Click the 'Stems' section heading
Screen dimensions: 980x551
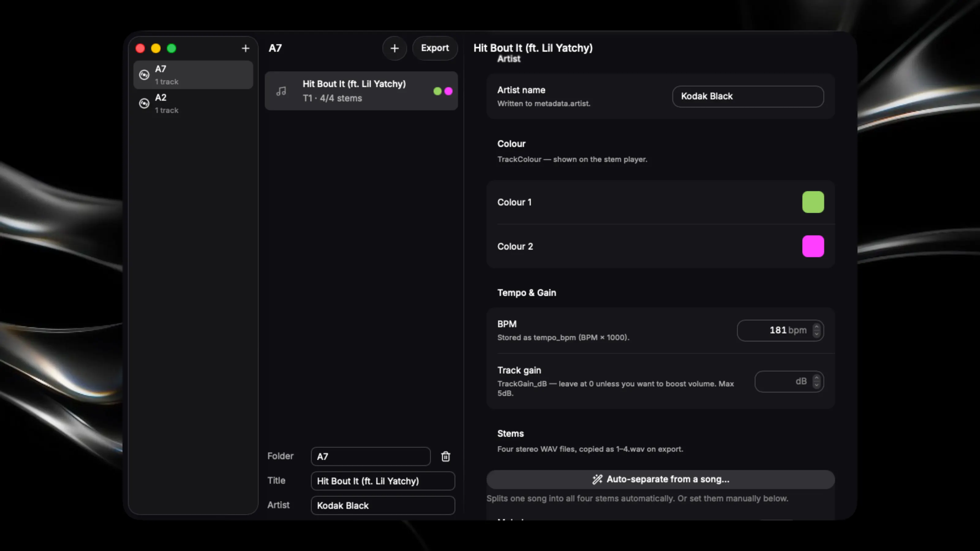tap(511, 433)
